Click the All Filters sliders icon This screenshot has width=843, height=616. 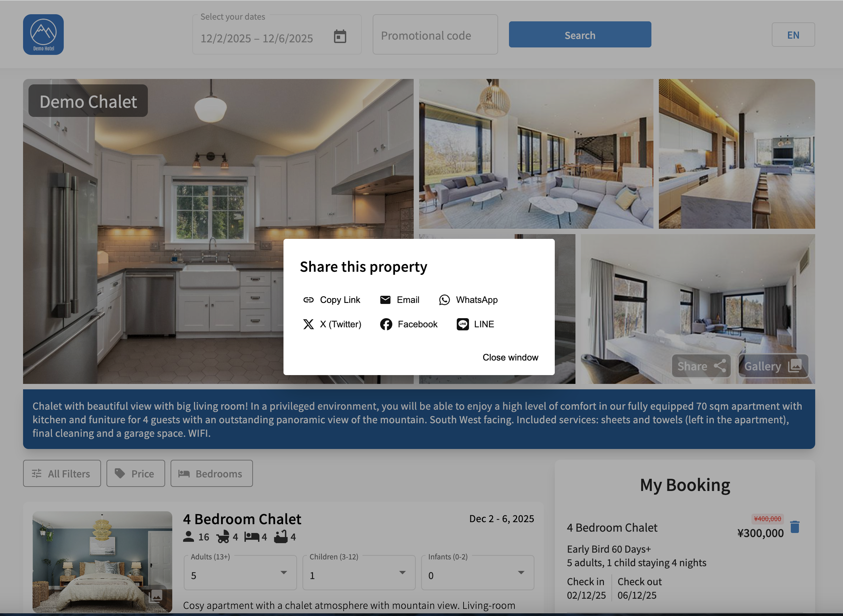[x=37, y=474]
